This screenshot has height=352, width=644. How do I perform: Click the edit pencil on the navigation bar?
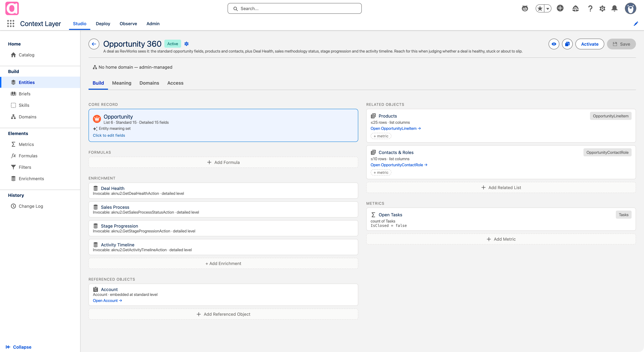636,24
